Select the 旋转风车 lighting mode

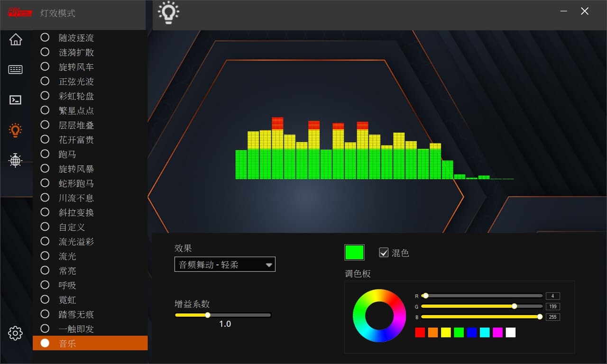[90, 67]
